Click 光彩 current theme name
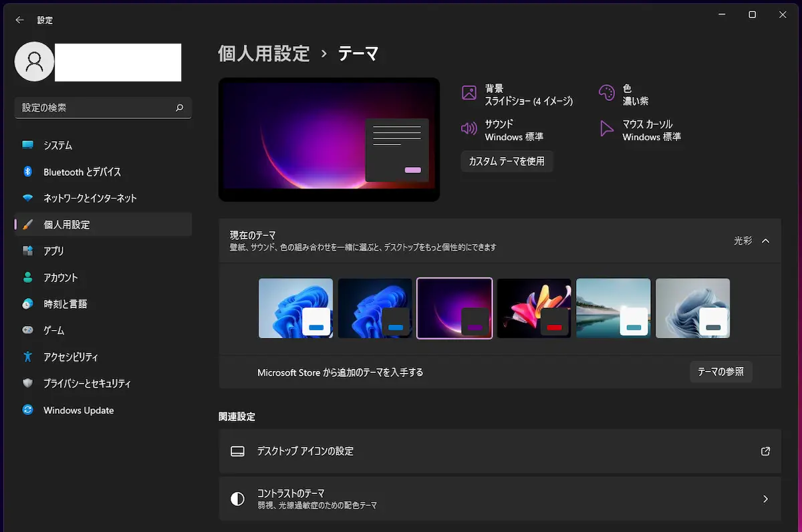 743,241
